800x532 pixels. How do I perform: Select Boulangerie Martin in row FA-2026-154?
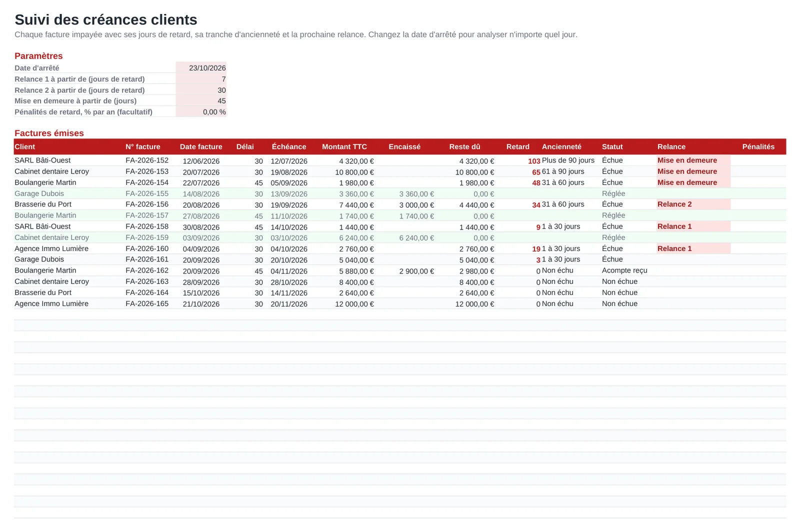click(x=45, y=182)
